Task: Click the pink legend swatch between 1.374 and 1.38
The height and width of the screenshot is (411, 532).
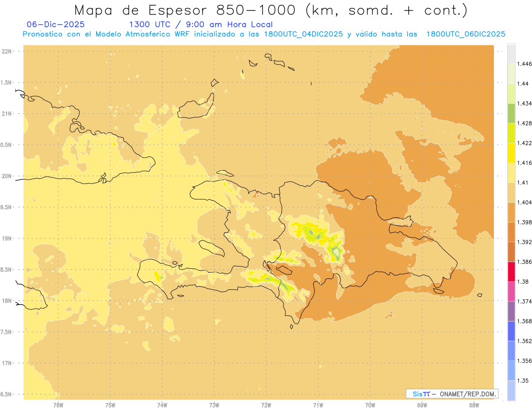Action: pos(511,291)
